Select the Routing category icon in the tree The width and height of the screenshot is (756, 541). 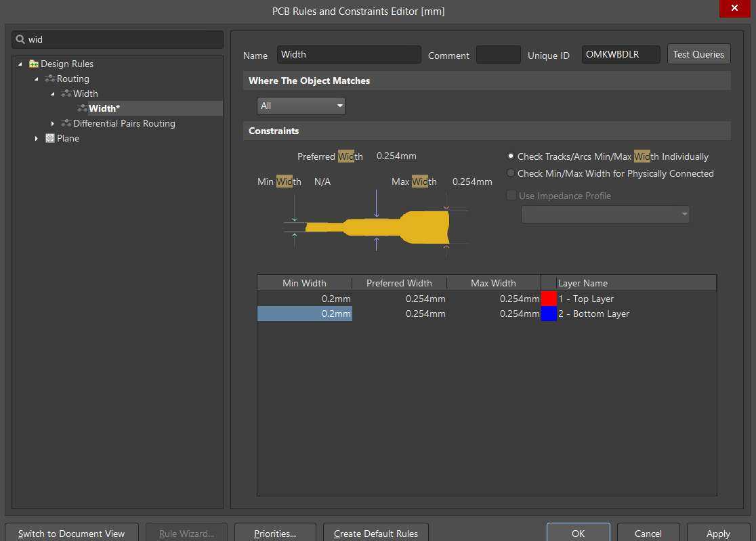pyautogui.click(x=49, y=79)
